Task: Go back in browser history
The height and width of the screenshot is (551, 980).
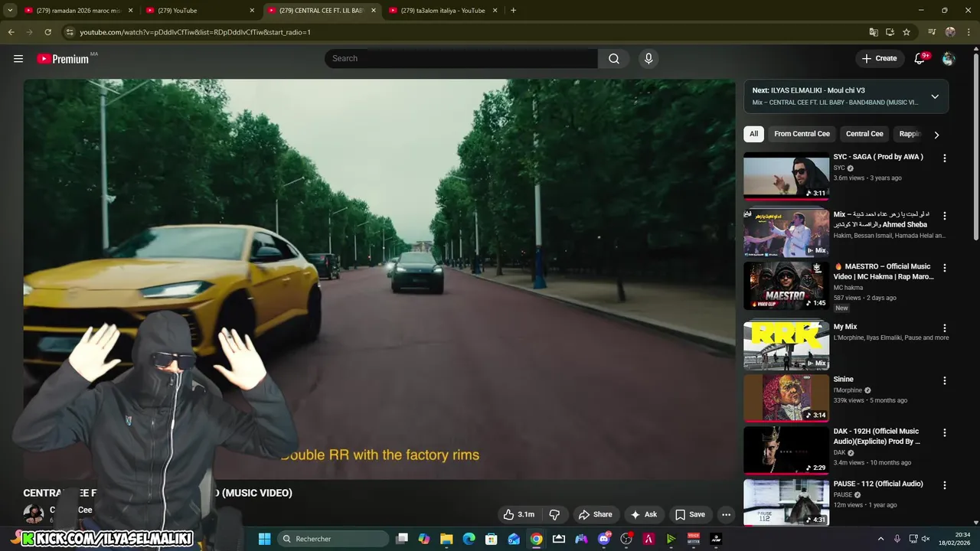Action: [x=11, y=32]
